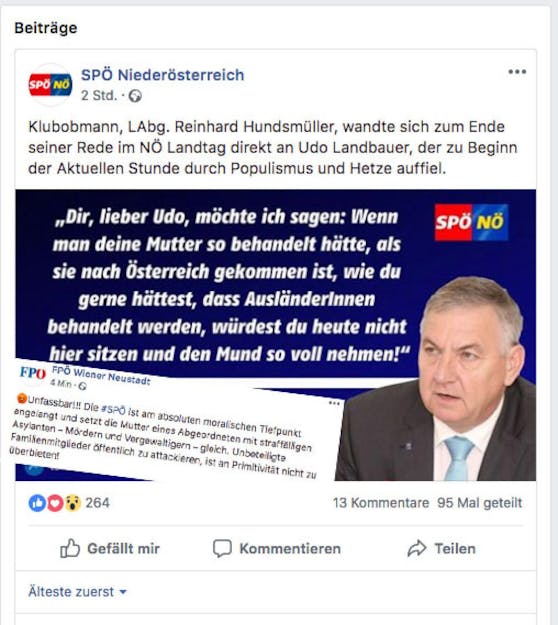Click the 2 Std. timestamp link
This screenshot has height=625, width=558.
coord(99,96)
